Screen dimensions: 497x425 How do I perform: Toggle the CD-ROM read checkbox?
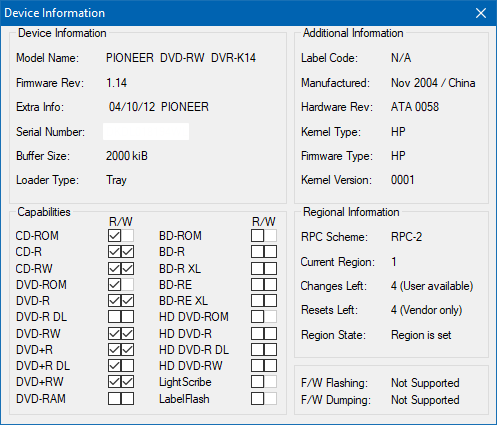pyautogui.click(x=114, y=236)
